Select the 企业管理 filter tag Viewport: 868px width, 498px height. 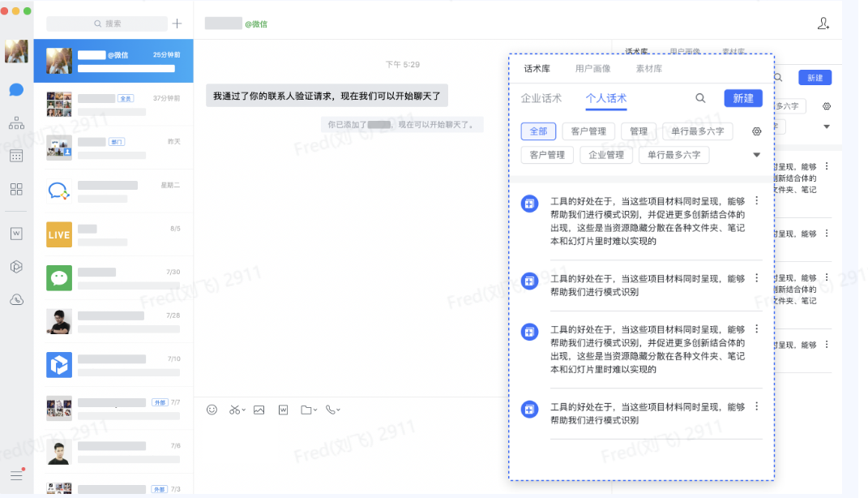pyautogui.click(x=606, y=155)
